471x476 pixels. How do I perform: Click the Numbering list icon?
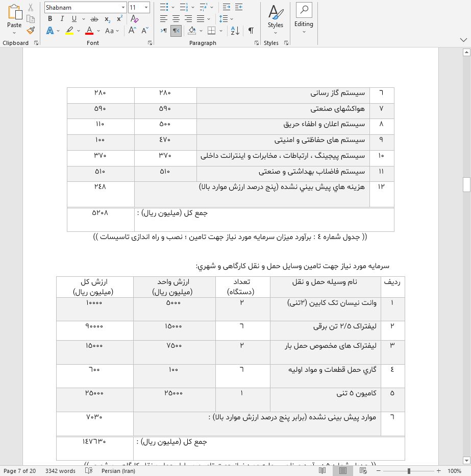coord(184,7)
